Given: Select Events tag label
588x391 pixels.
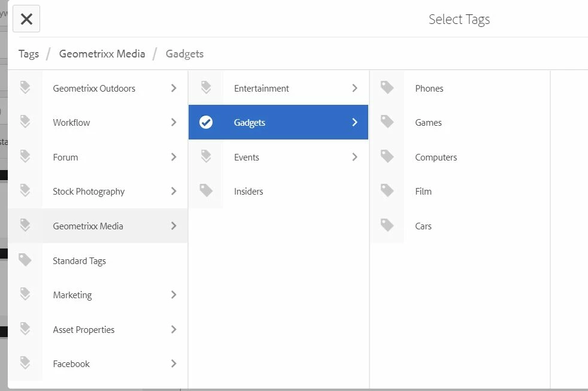Looking at the screenshot, I should (x=246, y=157).
